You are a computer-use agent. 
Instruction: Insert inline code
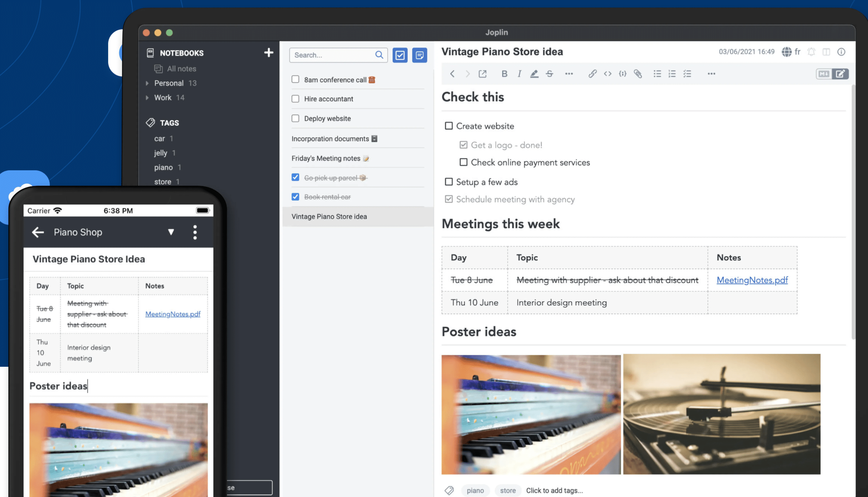(x=607, y=74)
